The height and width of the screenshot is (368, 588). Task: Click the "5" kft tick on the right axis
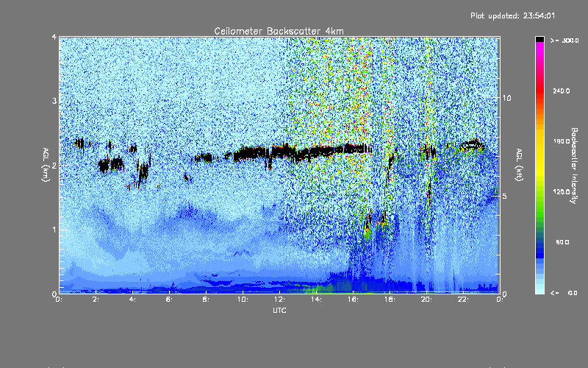pos(505,197)
